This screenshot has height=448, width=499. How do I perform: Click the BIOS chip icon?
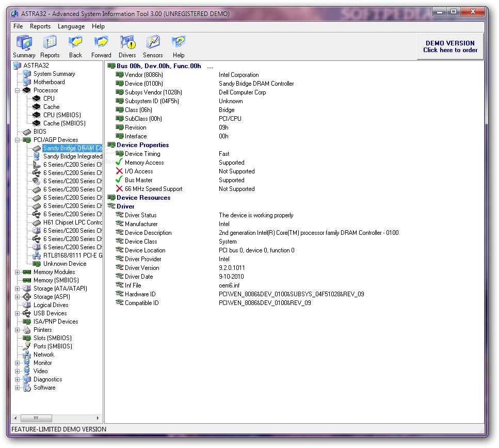click(27, 132)
